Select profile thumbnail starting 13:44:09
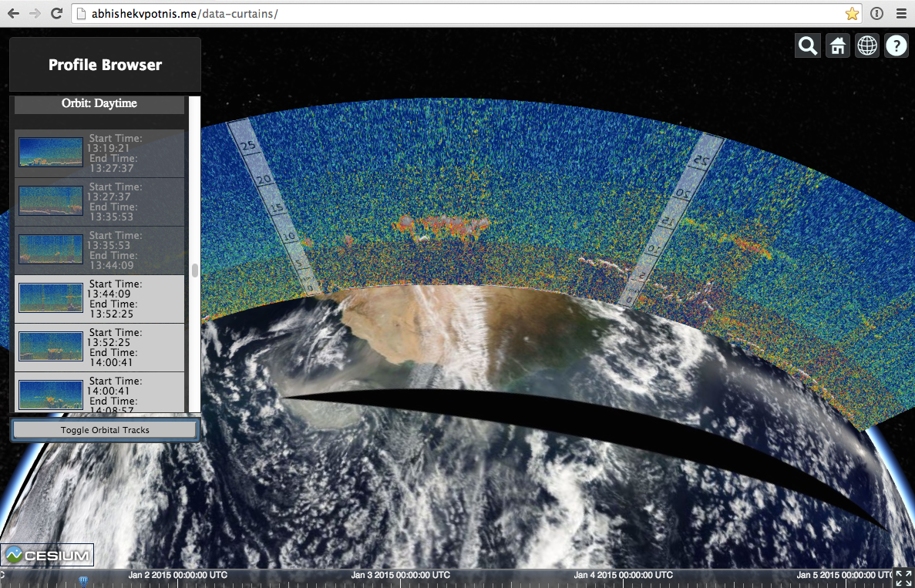The width and height of the screenshot is (915, 588). [x=51, y=297]
